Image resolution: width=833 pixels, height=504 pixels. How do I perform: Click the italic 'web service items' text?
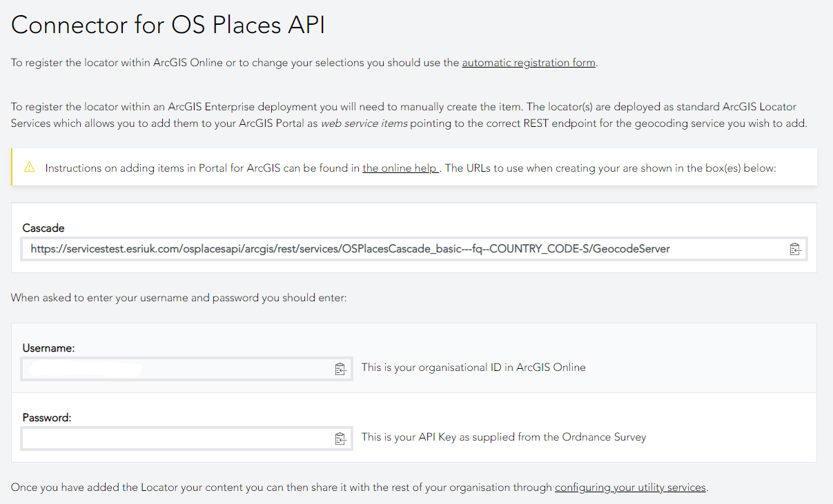pyautogui.click(x=364, y=123)
